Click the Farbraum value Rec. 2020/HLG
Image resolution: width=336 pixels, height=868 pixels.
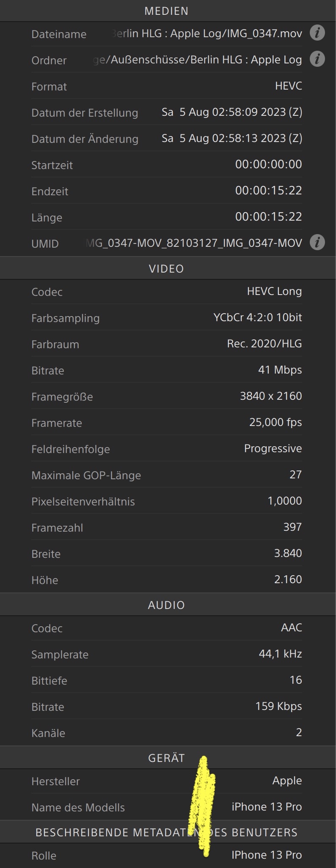click(x=264, y=344)
